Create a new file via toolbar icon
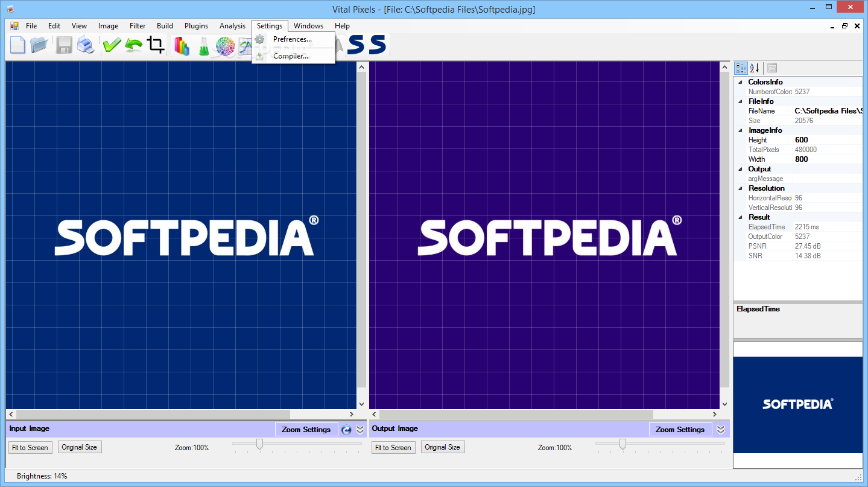 tap(17, 45)
